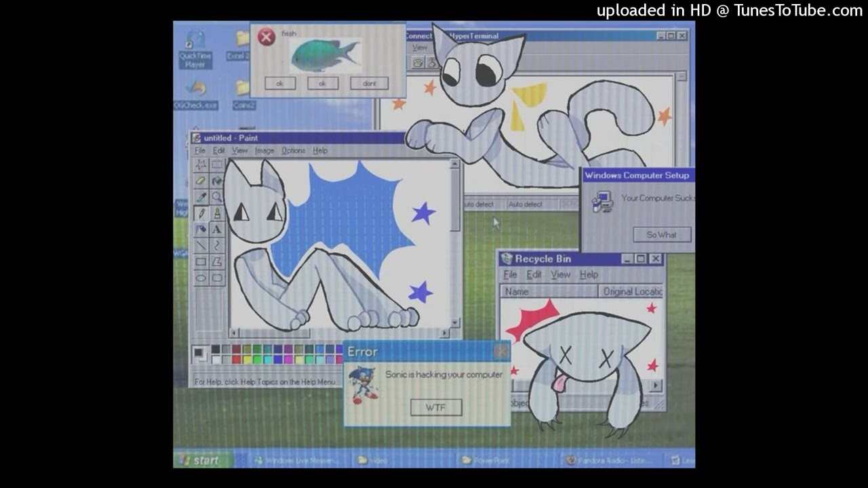The width and height of the screenshot is (868, 488).
Task: Switch to Windows Live Messenger in taskbar
Action: click(298, 460)
